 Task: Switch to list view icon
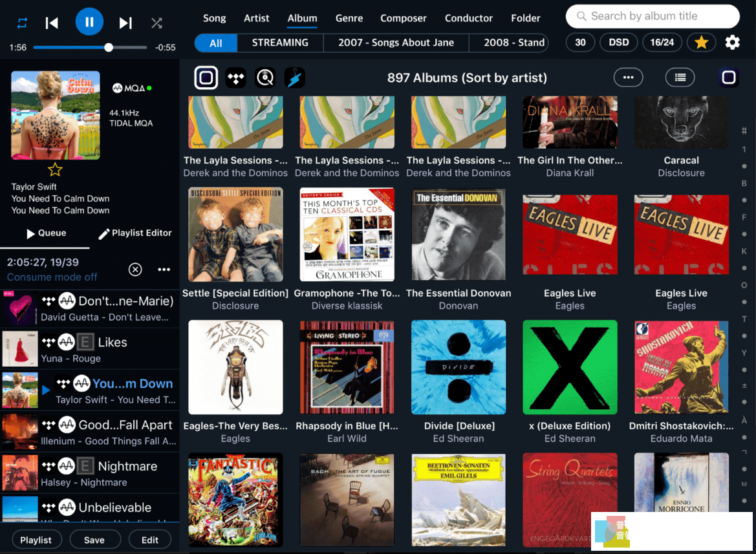click(680, 77)
